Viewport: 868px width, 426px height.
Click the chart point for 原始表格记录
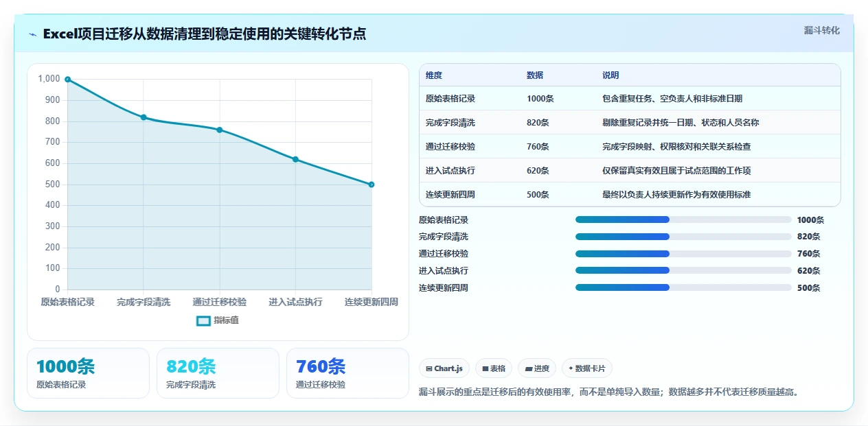(67, 80)
